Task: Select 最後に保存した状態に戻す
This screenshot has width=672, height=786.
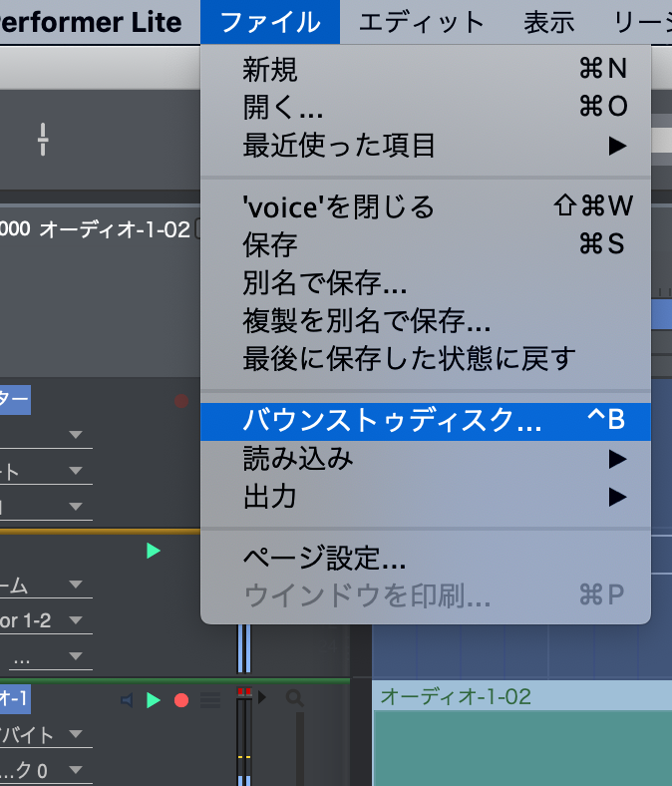Action: pyautogui.click(x=426, y=359)
